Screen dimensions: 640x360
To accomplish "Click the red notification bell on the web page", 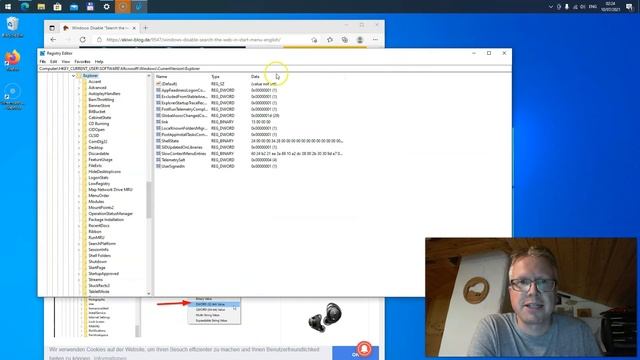I will tap(364, 349).
